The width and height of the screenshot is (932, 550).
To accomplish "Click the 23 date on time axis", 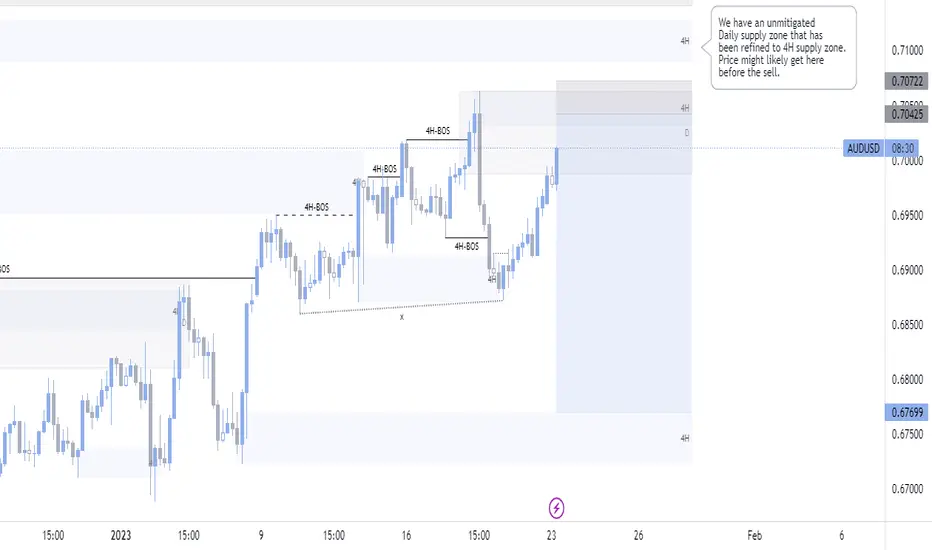I will click(x=551, y=535).
